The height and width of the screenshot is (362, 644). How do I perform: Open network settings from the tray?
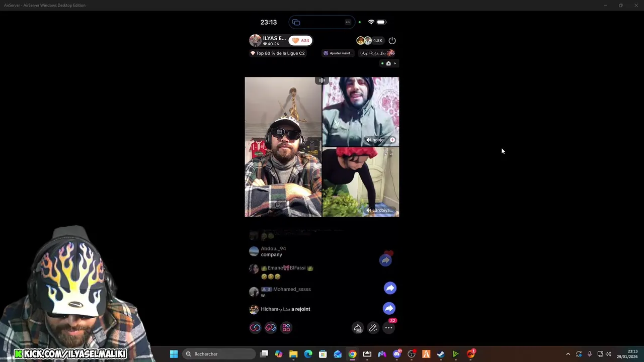click(x=600, y=354)
